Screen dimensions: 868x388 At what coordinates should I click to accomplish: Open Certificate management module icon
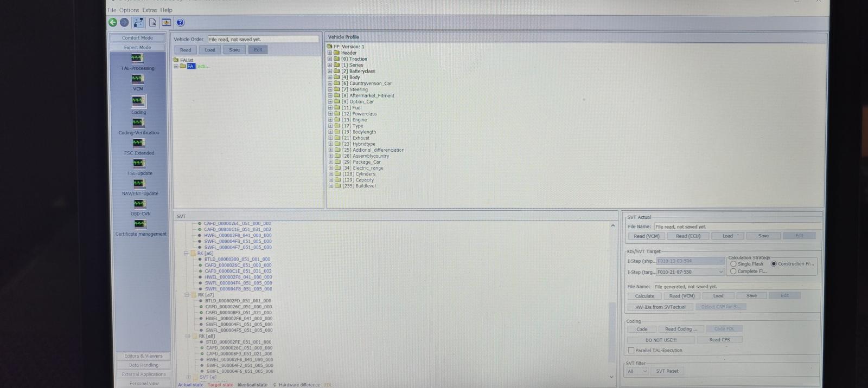tap(140, 224)
